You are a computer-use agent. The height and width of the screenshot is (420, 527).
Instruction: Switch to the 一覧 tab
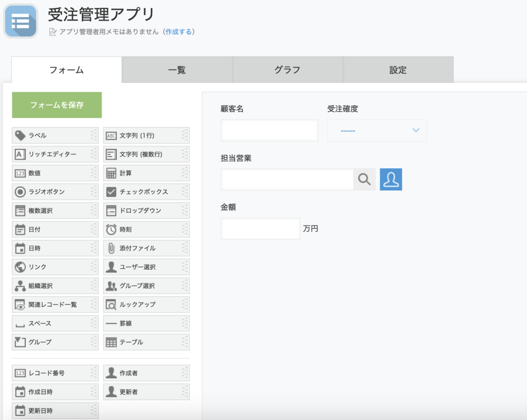coord(177,70)
